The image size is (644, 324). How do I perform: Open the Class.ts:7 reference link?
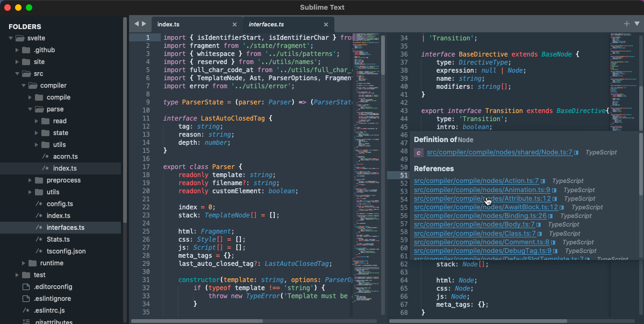coord(475,234)
